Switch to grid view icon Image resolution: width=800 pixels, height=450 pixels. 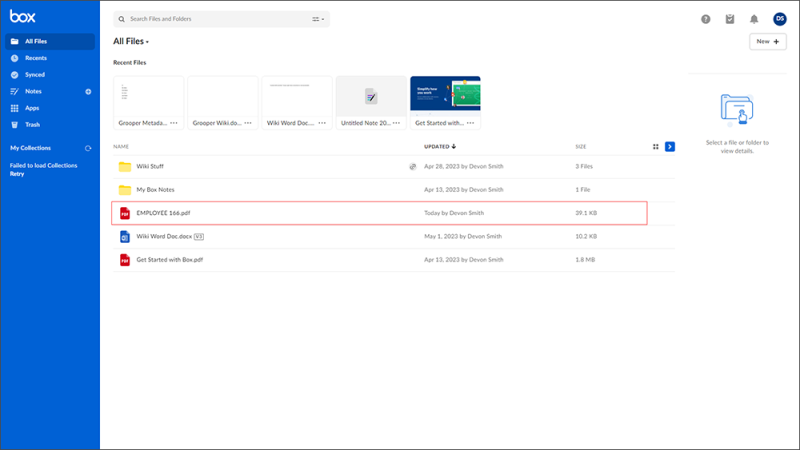click(656, 147)
